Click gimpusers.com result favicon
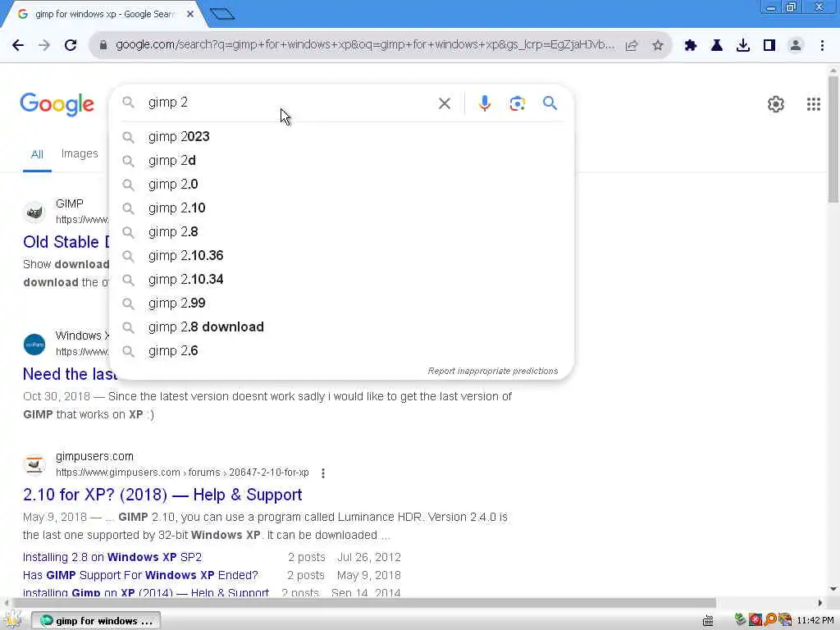This screenshot has width=840, height=630. [x=34, y=464]
